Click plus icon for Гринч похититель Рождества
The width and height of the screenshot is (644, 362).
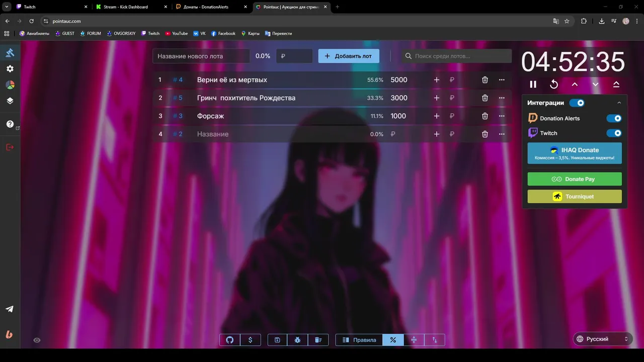point(437,98)
